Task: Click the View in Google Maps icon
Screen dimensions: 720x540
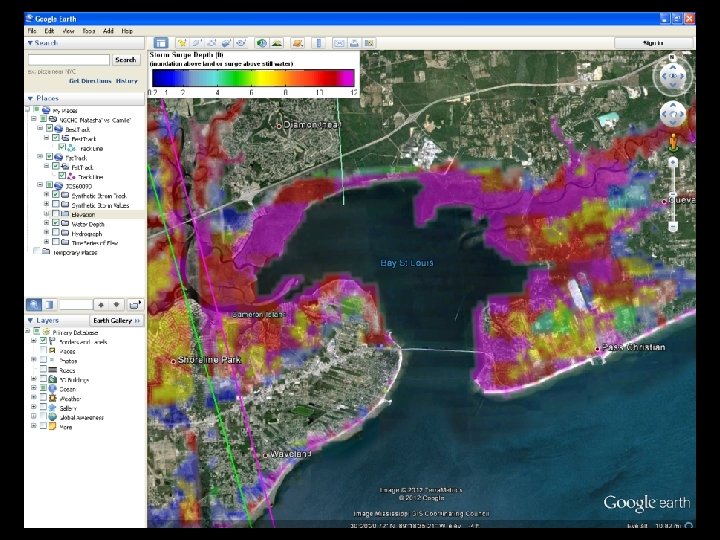Action: click(x=369, y=43)
